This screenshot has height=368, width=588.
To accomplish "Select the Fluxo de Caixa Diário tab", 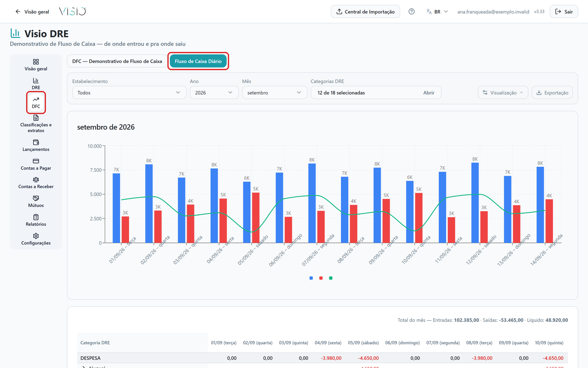I will click(x=198, y=61).
